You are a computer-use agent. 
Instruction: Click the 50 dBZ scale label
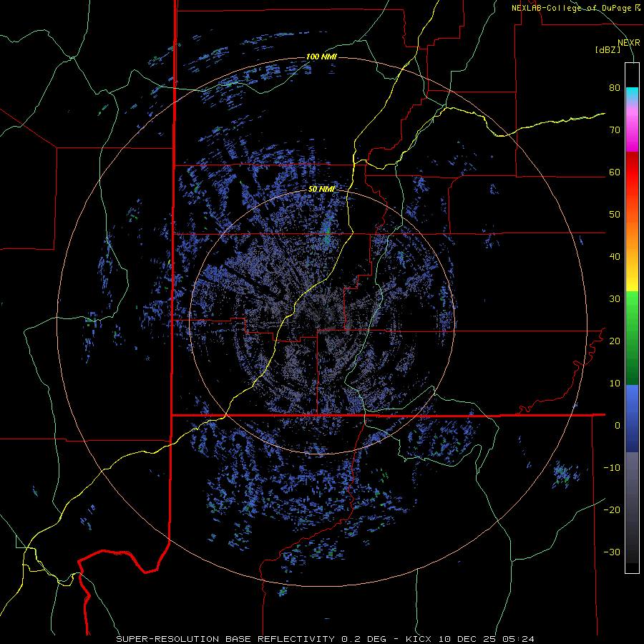pos(615,215)
